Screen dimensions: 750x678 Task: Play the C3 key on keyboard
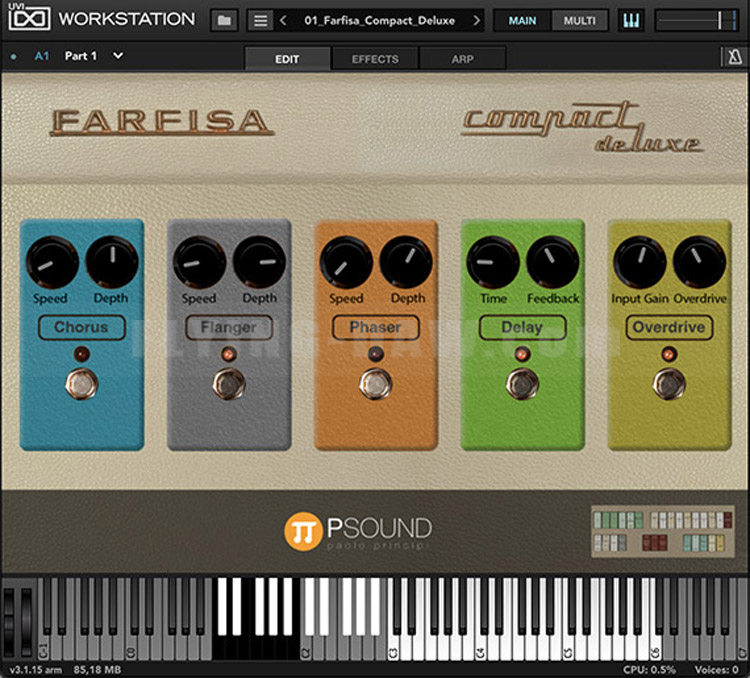(393, 648)
